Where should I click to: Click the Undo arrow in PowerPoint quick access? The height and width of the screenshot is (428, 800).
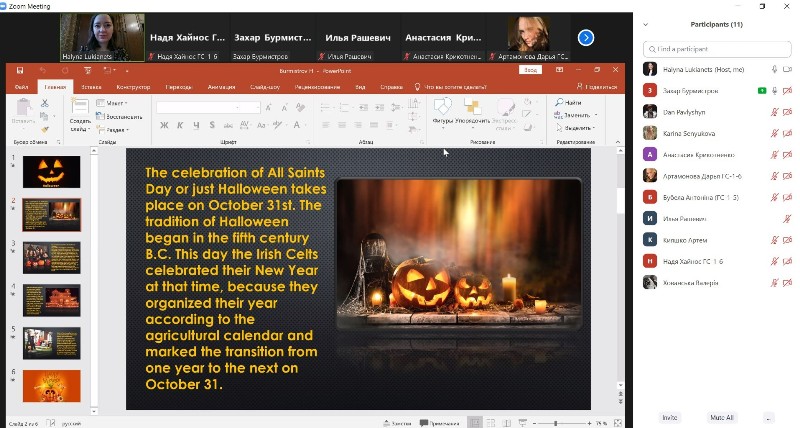click(x=43, y=70)
